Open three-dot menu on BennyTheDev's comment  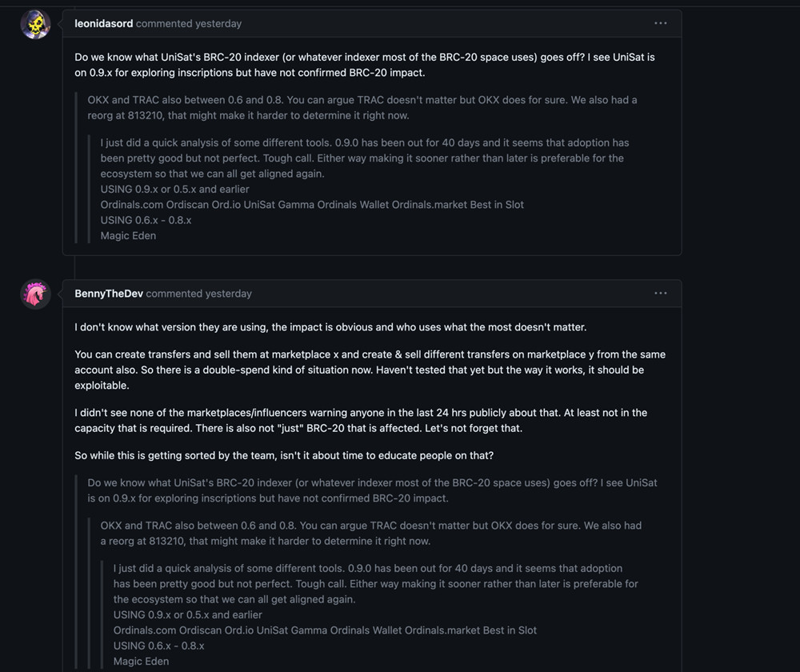(x=661, y=294)
